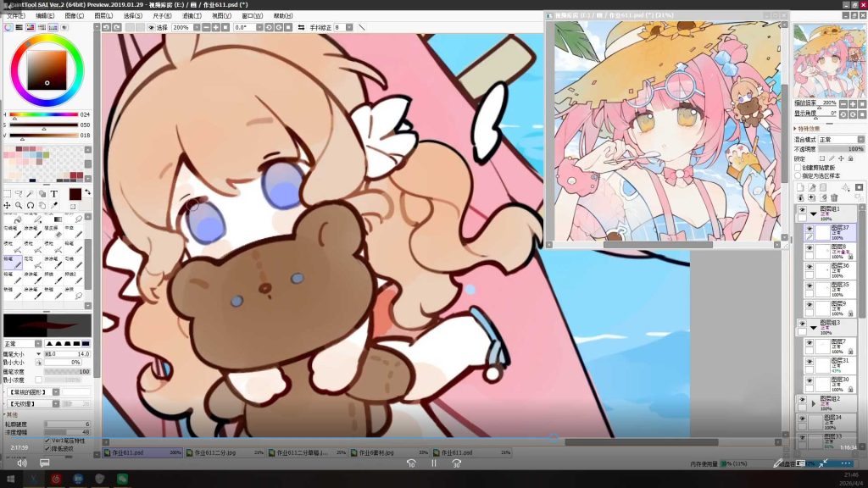
Task: Rotate canvas counterclockwise from the toolbar
Action: (269, 27)
